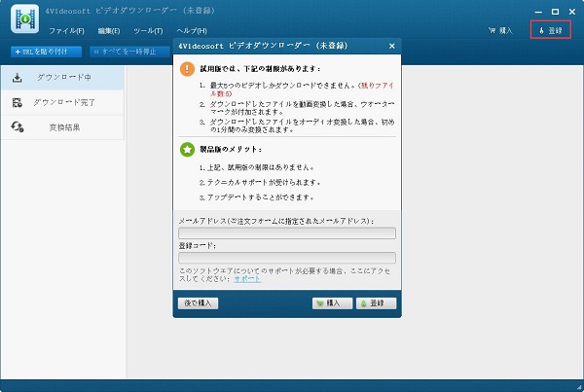Click the conversion arrows icon in sidebar
This screenshot has height=392, width=584.
pos(18,127)
